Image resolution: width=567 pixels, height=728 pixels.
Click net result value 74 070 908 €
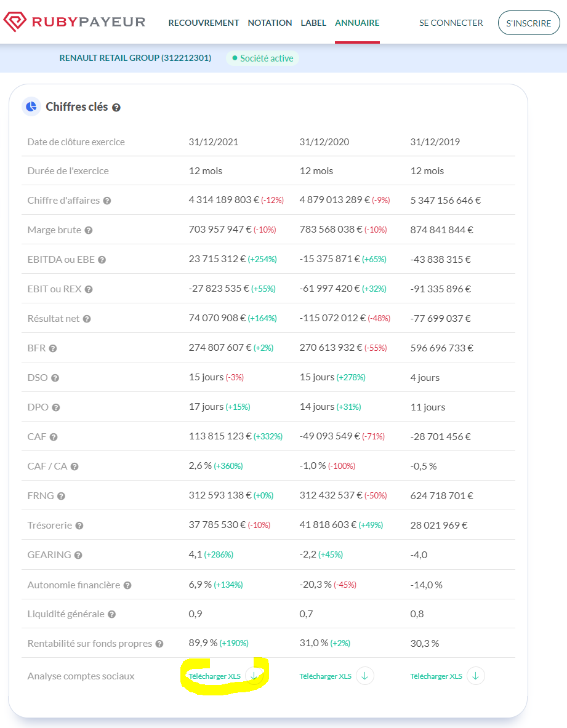pyautogui.click(x=217, y=318)
